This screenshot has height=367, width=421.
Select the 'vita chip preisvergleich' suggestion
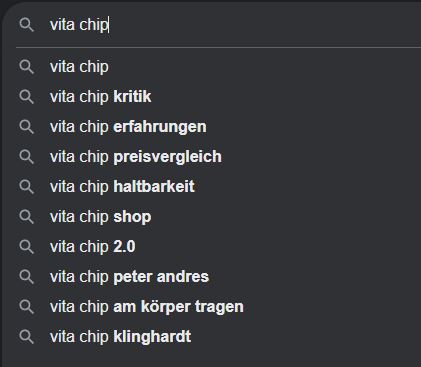click(x=218, y=157)
